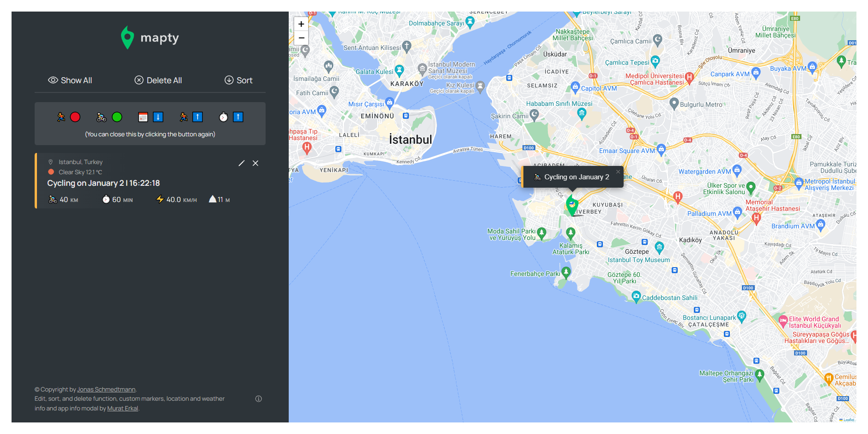Click the Fatih Camii mosque pin
Screen dimensions: 868x434
[x=334, y=92]
